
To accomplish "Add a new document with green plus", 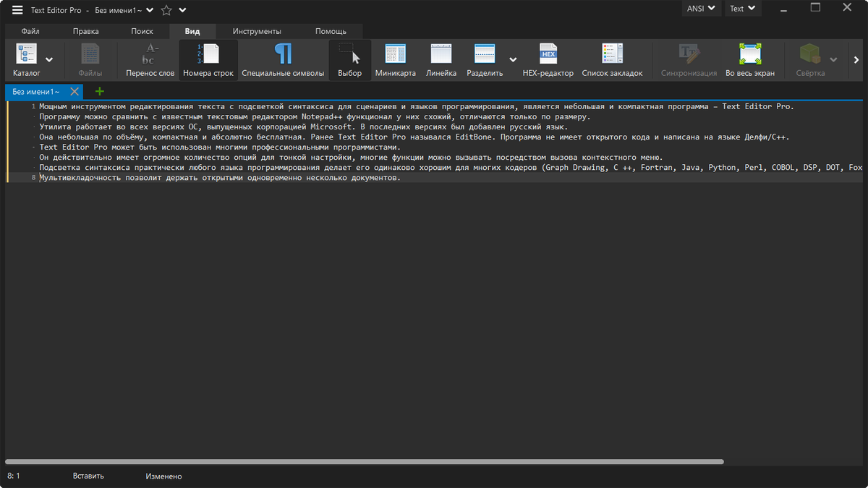I will [x=99, y=92].
